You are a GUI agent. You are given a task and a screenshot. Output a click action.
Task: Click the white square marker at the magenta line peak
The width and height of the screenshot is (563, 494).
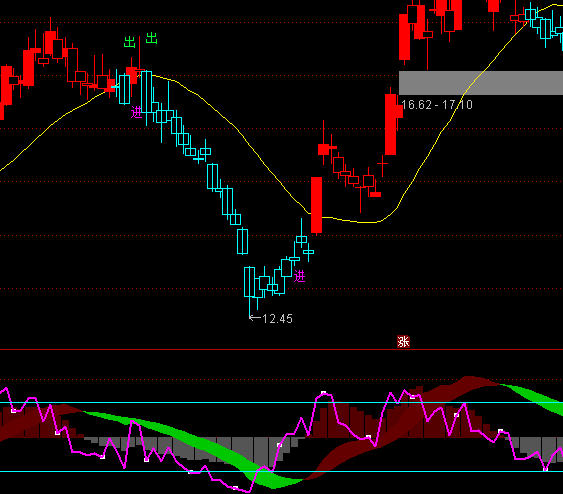pos(324,393)
